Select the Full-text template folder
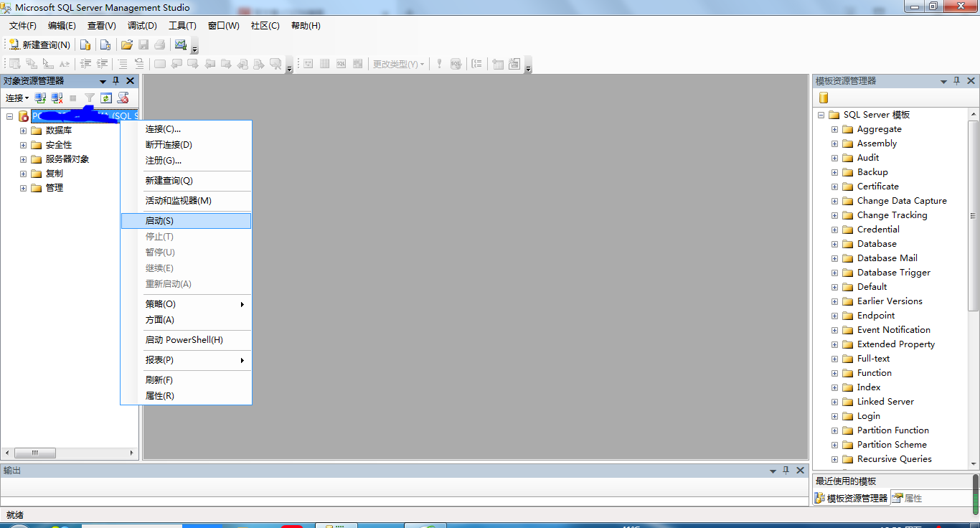This screenshot has height=528, width=980. pos(873,359)
